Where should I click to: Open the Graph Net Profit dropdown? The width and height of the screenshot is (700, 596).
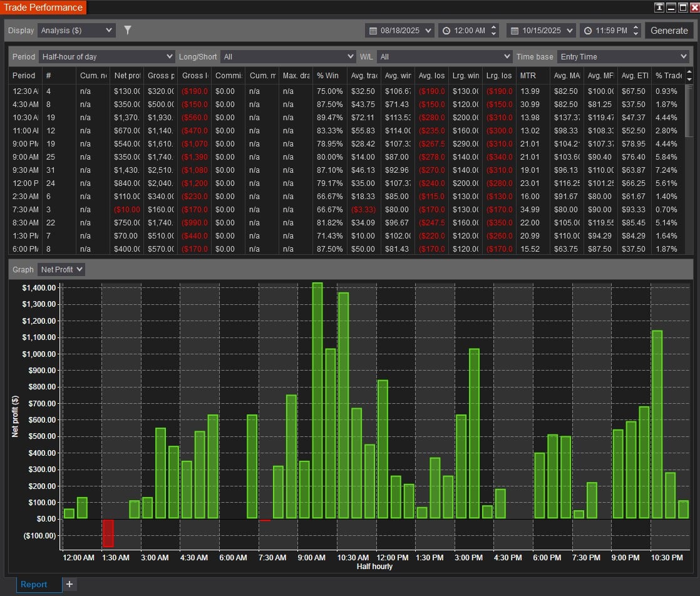[x=61, y=269]
